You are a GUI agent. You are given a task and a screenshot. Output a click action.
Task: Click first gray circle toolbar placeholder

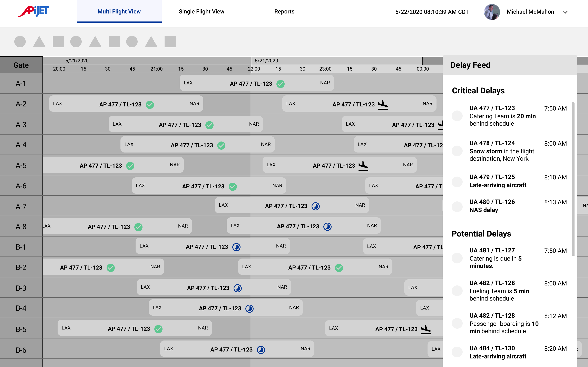pos(20,42)
